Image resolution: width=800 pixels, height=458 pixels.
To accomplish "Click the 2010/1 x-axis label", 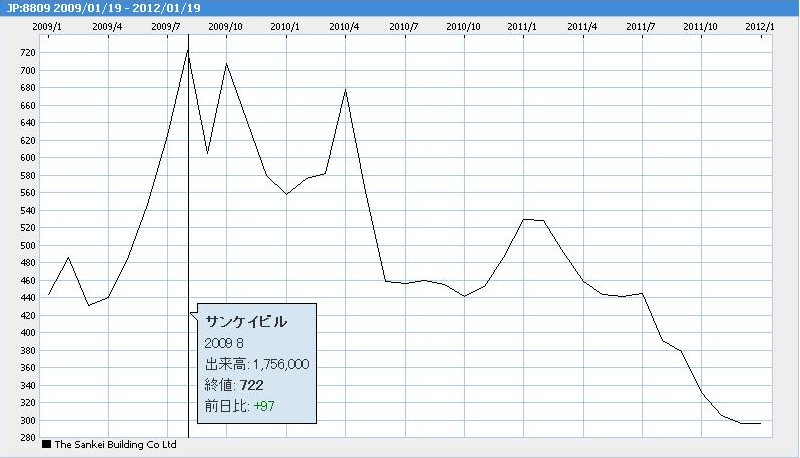I will pos(285,27).
